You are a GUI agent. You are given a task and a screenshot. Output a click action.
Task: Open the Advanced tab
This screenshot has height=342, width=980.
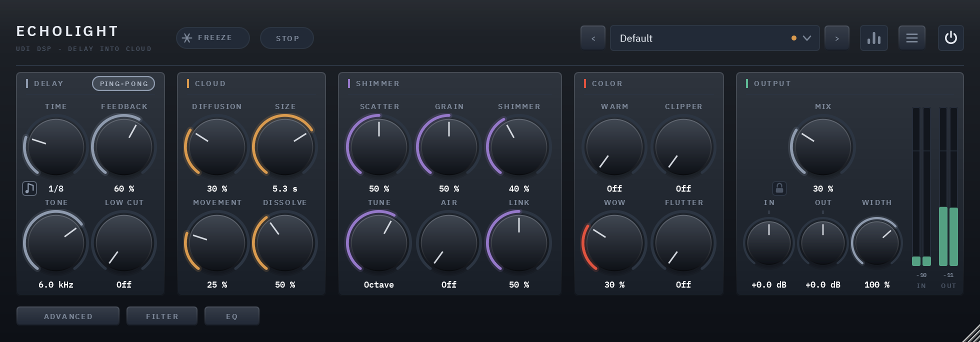tap(68, 316)
